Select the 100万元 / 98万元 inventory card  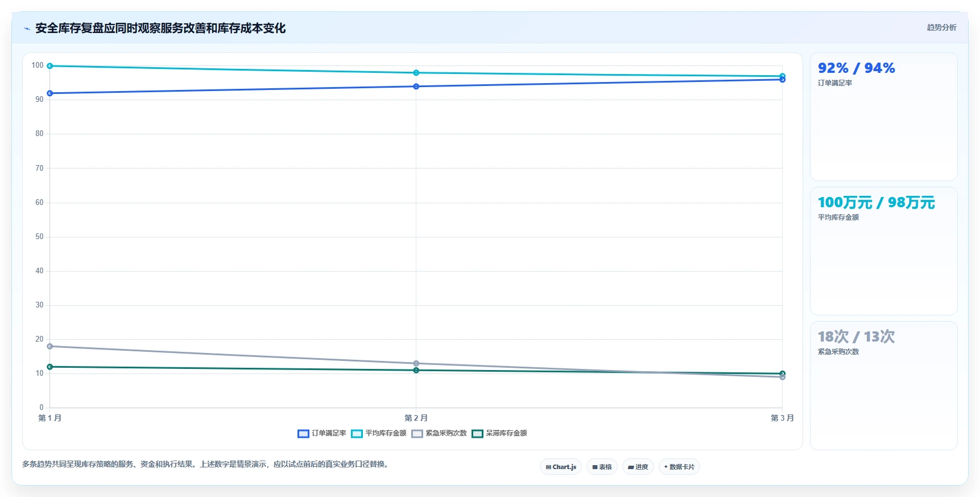click(883, 251)
